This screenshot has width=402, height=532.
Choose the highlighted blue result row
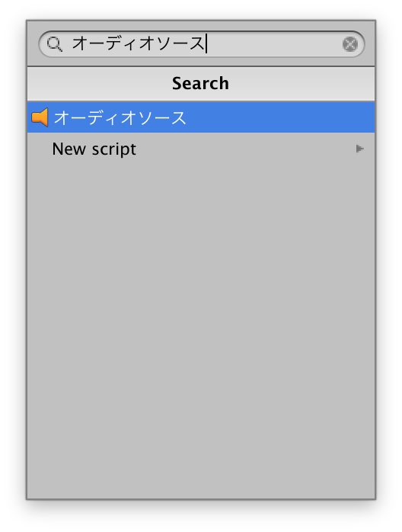(x=201, y=117)
